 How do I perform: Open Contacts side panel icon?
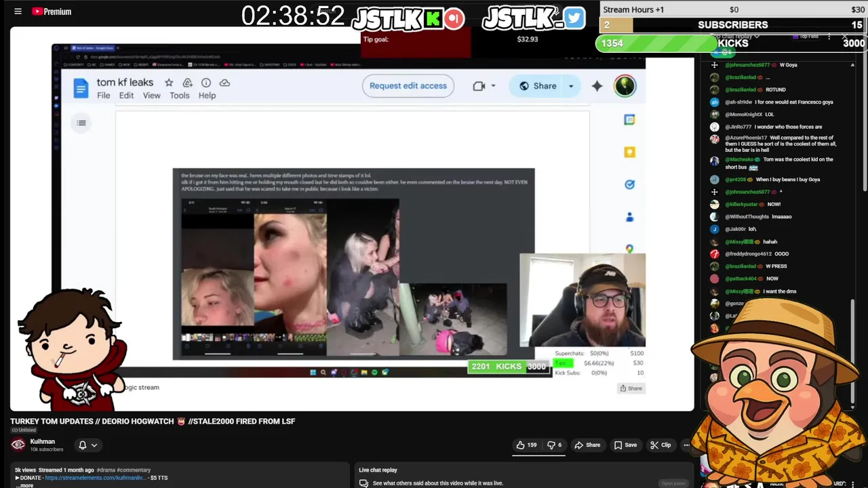[x=629, y=217]
